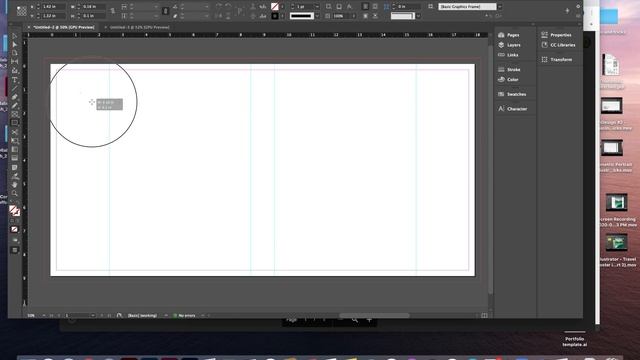Open the Transform panel
Screen dimensions: 640x360
(556, 60)
